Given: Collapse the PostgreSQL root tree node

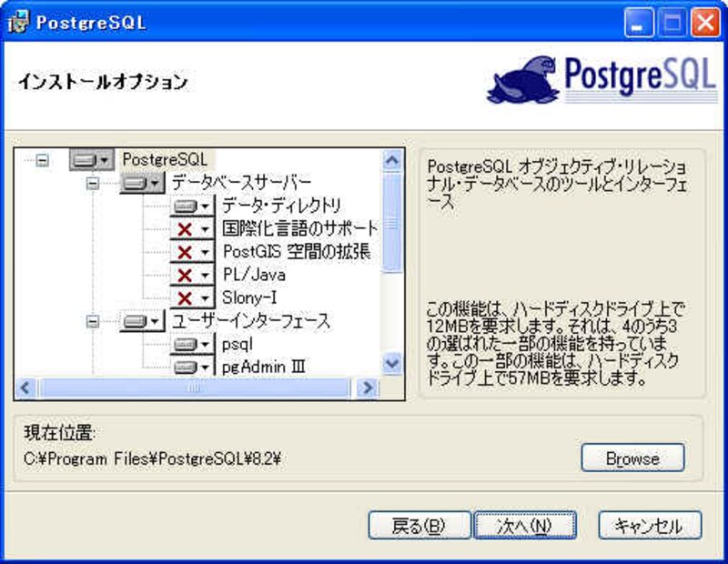Looking at the screenshot, I should [42, 160].
